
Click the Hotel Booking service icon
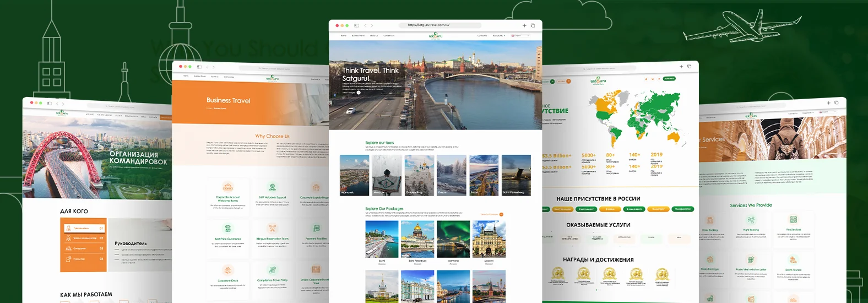click(710, 220)
